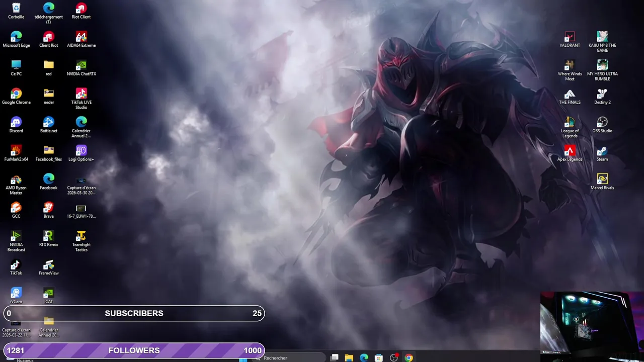Launch the League of Legends desktop shortcut

pyautogui.click(x=570, y=122)
